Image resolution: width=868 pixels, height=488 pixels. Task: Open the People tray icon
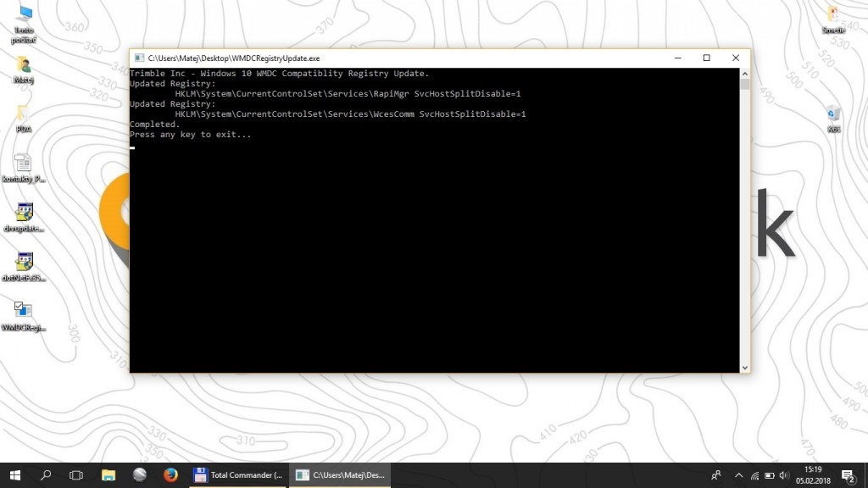(x=715, y=475)
